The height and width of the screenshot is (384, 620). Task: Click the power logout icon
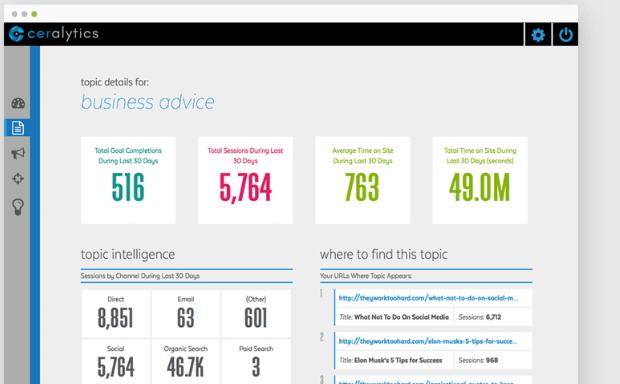[565, 35]
